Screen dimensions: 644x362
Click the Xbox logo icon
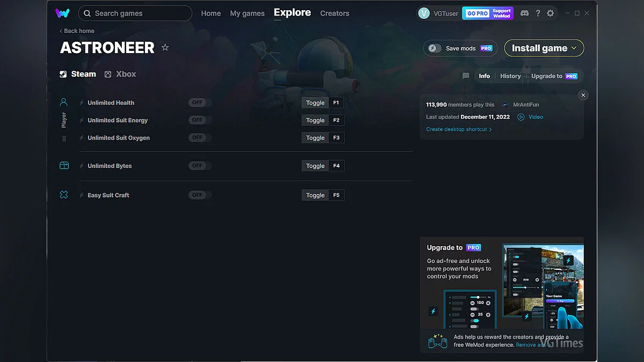tap(108, 74)
